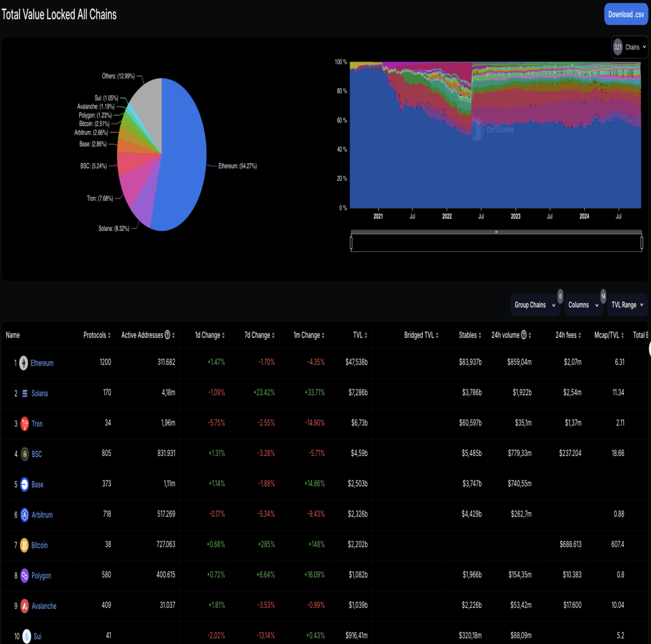The image size is (651, 644).
Task: Click the Ethereum chain logo icon
Action: pos(24,363)
